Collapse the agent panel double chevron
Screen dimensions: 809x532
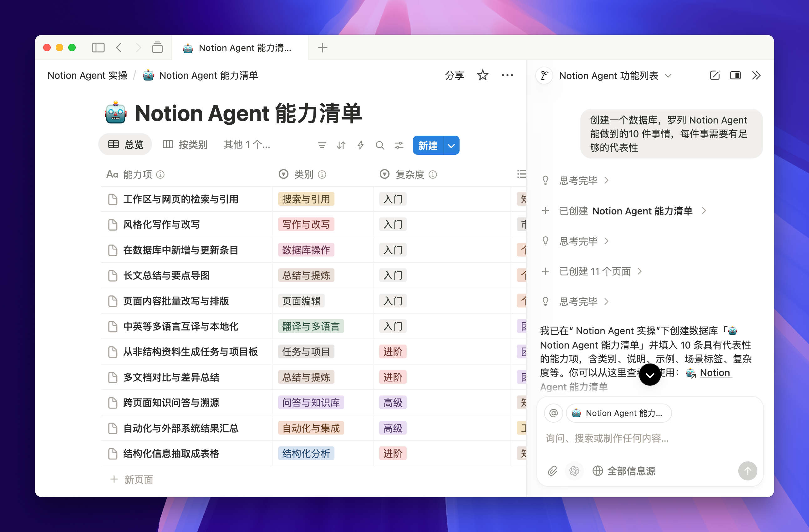coord(756,75)
